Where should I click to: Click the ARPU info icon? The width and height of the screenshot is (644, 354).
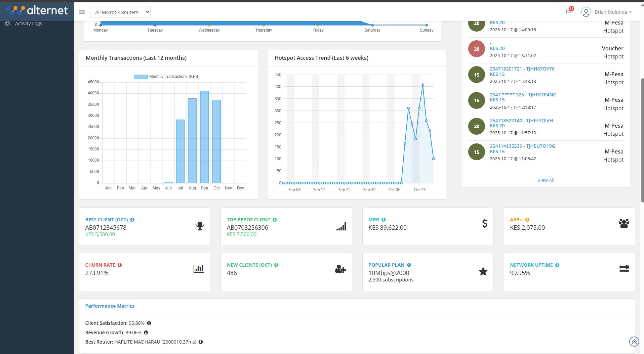(x=527, y=220)
